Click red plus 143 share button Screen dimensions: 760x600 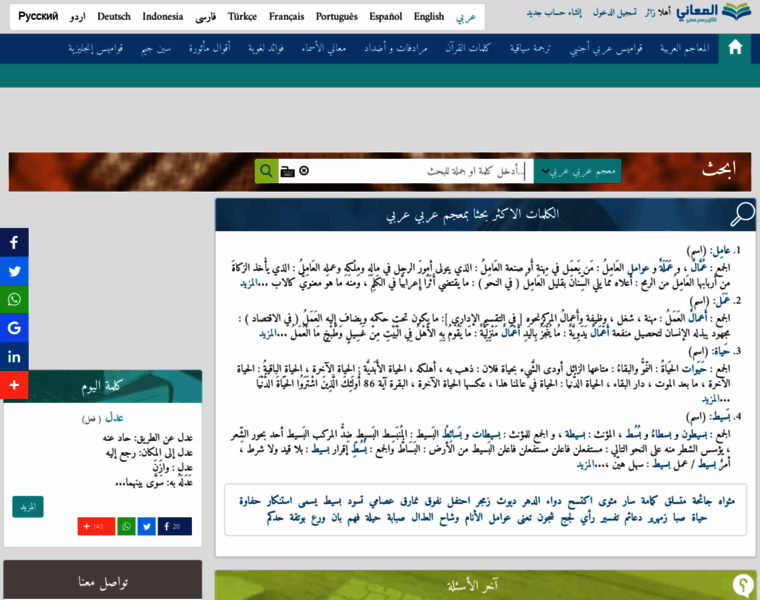tap(96, 526)
